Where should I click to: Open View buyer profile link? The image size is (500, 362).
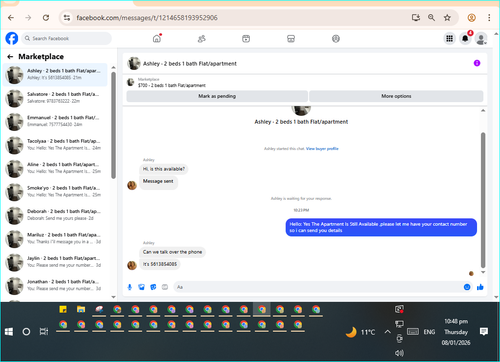tap(322, 149)
